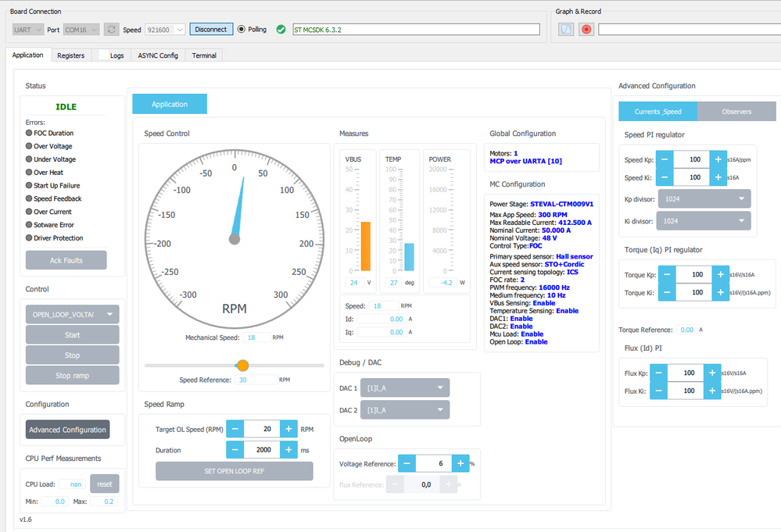Decrease Voltage Reference with minus
The width and height of the screenshot is (781, 532).
point(407,463)
